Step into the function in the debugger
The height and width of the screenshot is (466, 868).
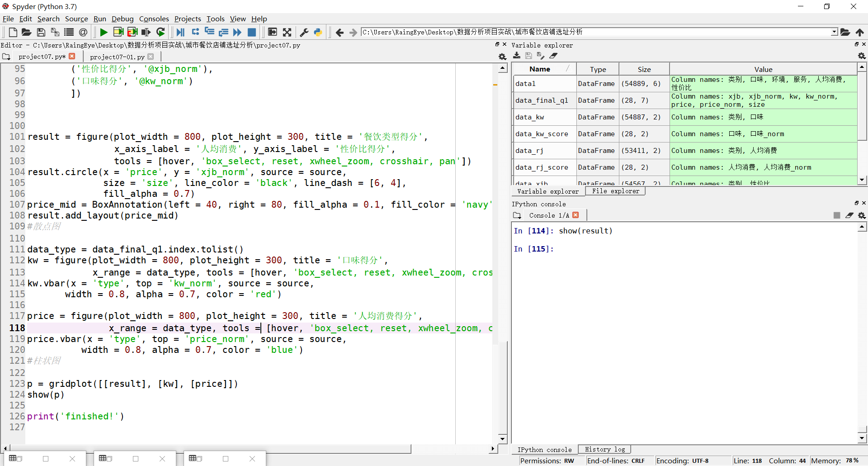[x=209, y=32]
